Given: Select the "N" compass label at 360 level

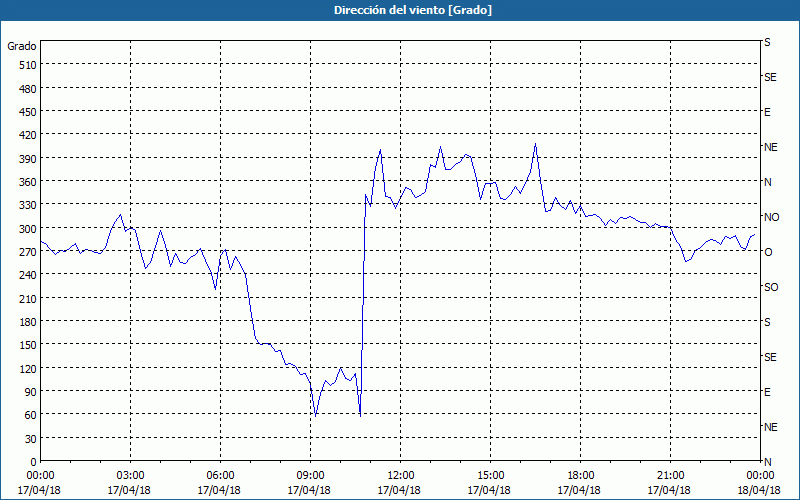Looking at the screenshot, I should [767, 182].
